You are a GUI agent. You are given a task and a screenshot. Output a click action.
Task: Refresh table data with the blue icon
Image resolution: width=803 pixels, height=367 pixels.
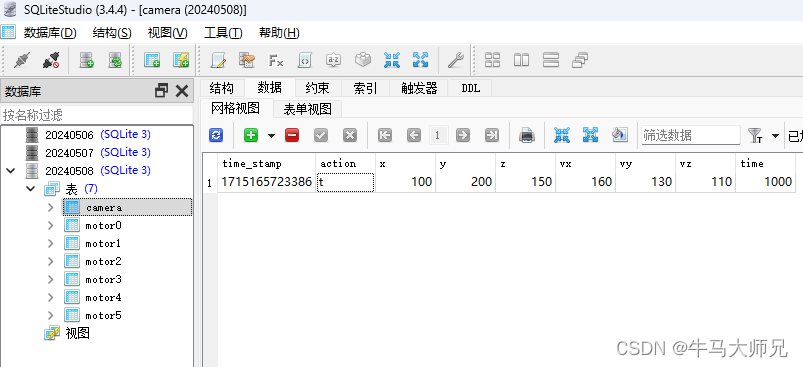[x=216, y=135]
